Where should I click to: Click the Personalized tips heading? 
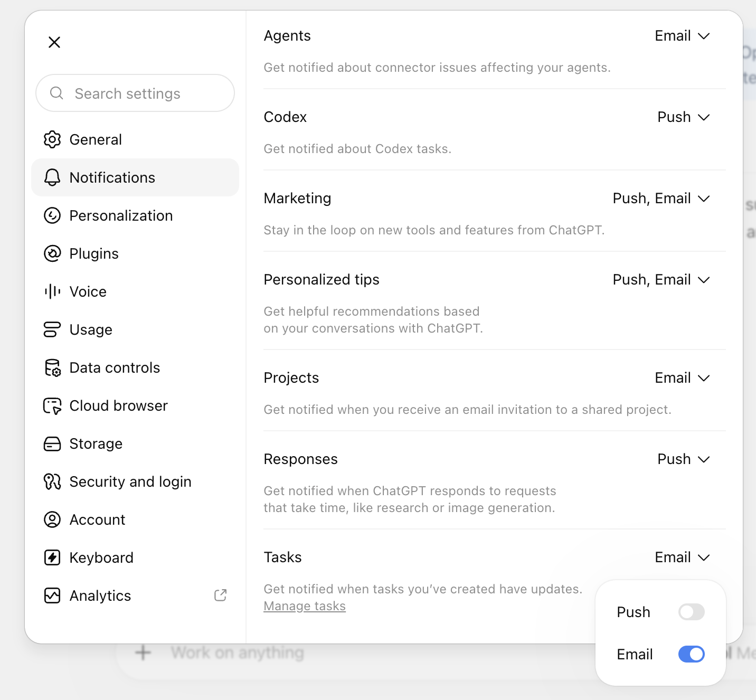(x=322, y=280)
